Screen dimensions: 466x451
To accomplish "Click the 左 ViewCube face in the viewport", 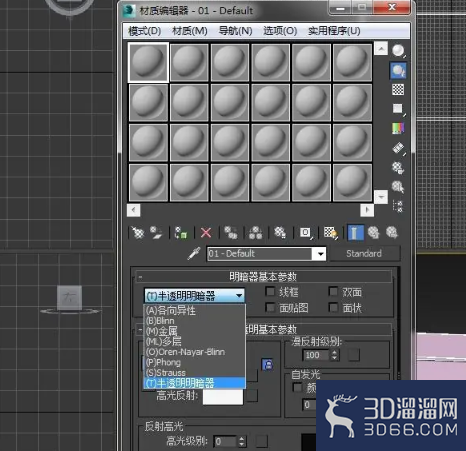I will pos(69,297).
